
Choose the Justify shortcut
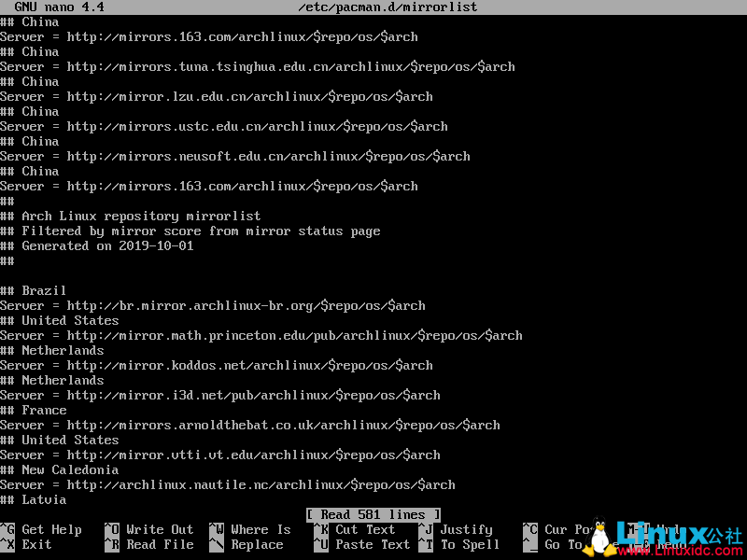[x=466, y=529]
